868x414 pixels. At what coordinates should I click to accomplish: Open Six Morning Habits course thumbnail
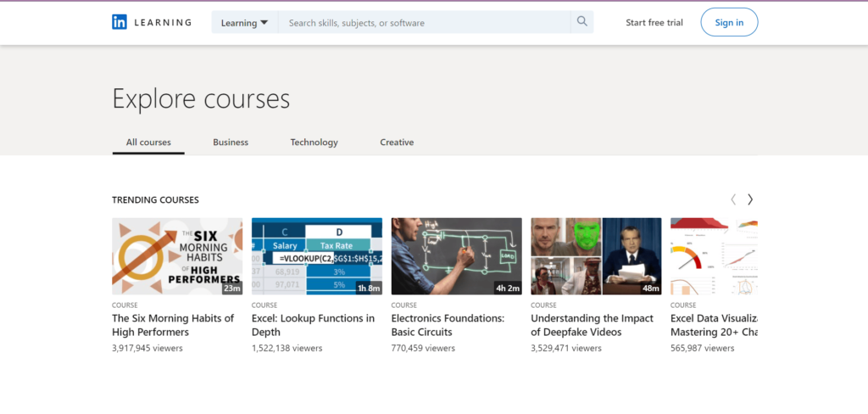click(177, 256)
